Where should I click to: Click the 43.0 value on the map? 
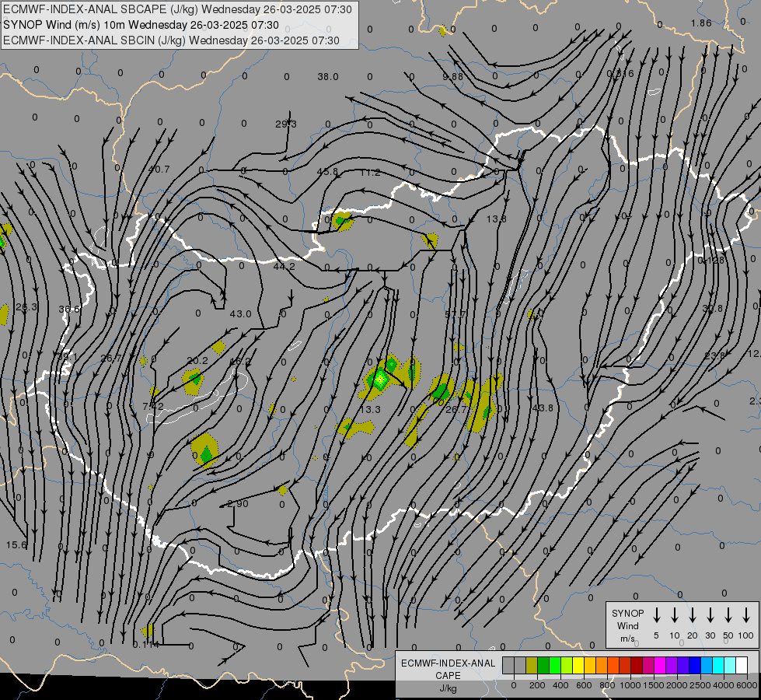(241, 313)
